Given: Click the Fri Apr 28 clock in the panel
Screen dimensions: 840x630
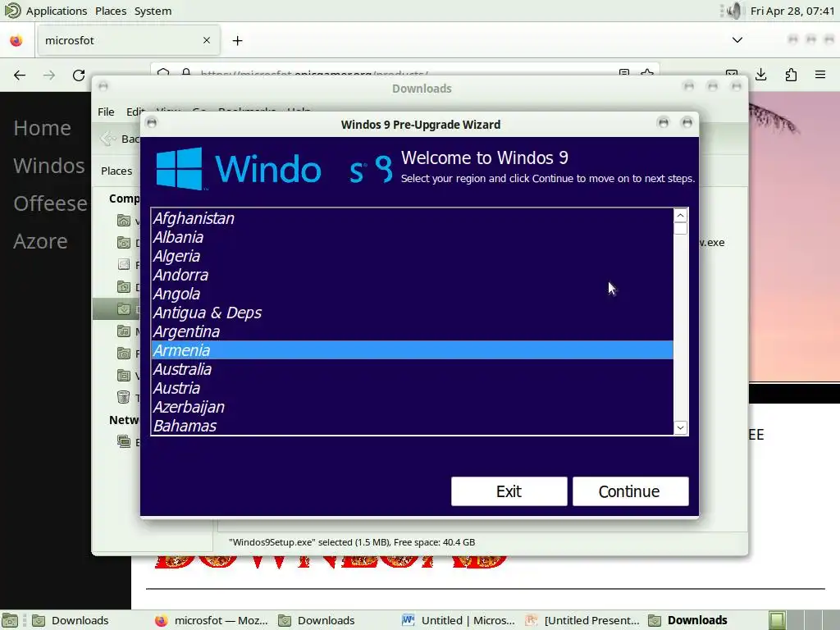Looking at the screenshot, I should (792, 11).
